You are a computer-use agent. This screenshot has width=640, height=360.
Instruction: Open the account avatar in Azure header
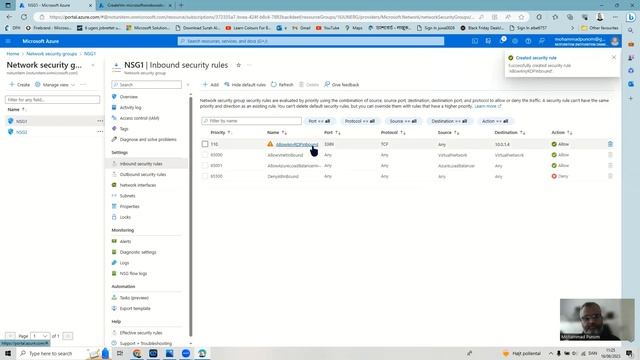coord(615,41)
